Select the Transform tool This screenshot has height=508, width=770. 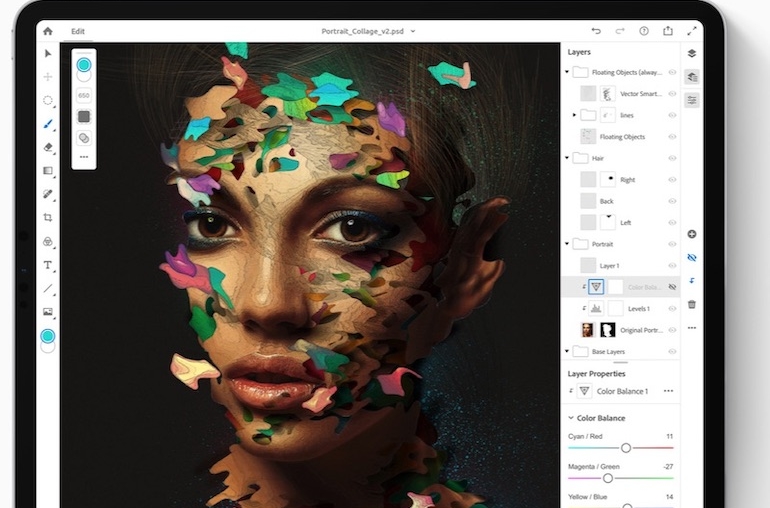[48, 77]
